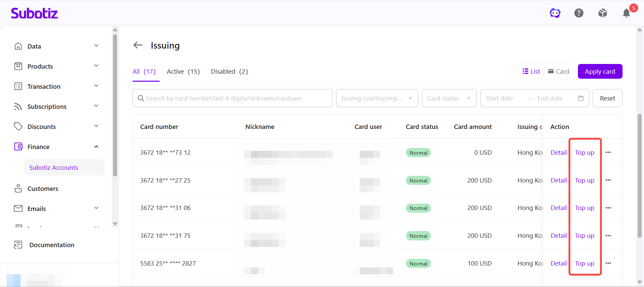Screen dimensions: 644x287
Task: Click the calendar icon in date range
Action: click(x=581, y=98)
